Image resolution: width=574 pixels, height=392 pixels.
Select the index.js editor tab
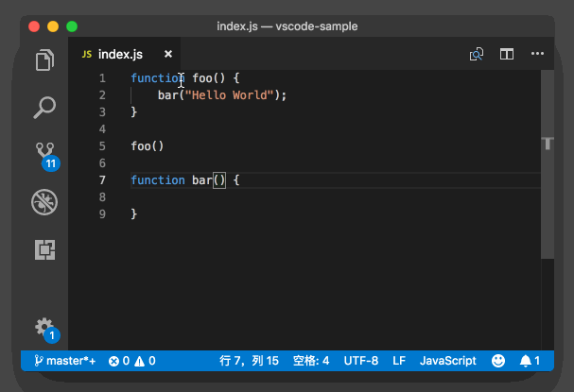click(x=118, y=55)
